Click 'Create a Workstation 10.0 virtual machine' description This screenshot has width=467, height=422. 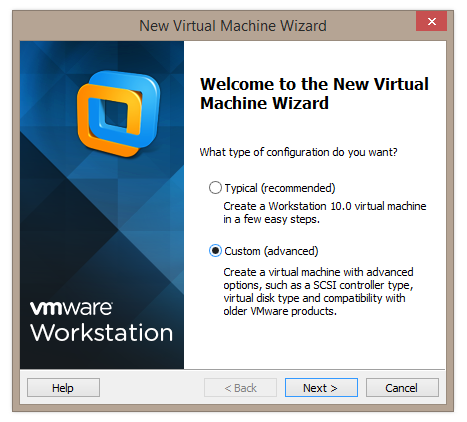(x=325, y=213)
